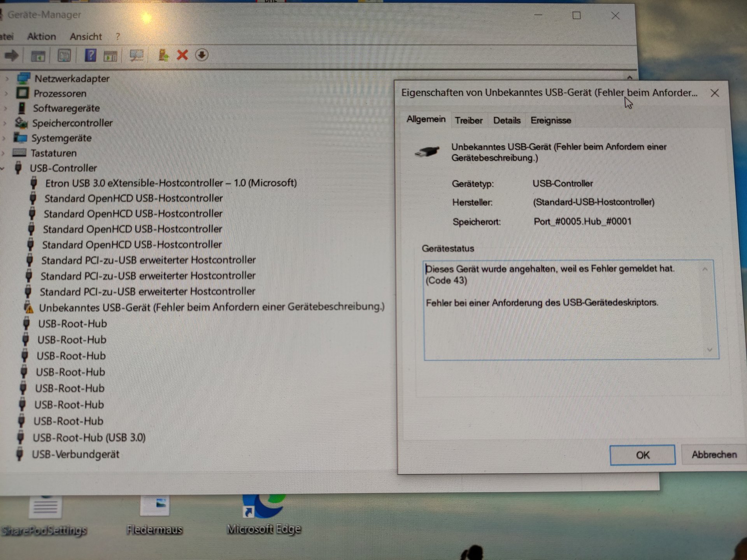
Task: Click the show/hide console tree toolbar icon
Action: [x=38, y=56]
